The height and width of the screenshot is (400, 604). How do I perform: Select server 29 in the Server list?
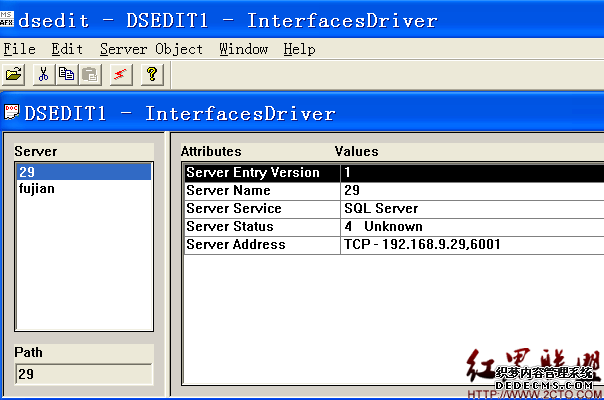(83, 172)
